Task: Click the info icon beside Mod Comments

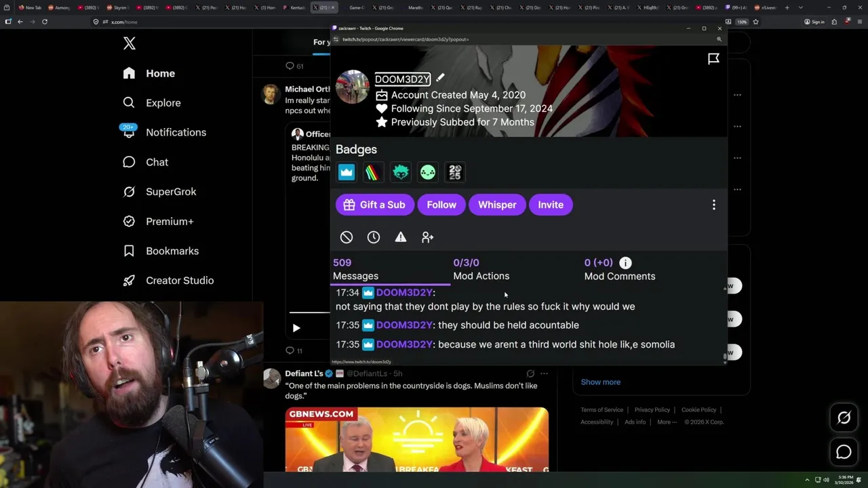Action: pyautogui.click(x=625, y=262)
